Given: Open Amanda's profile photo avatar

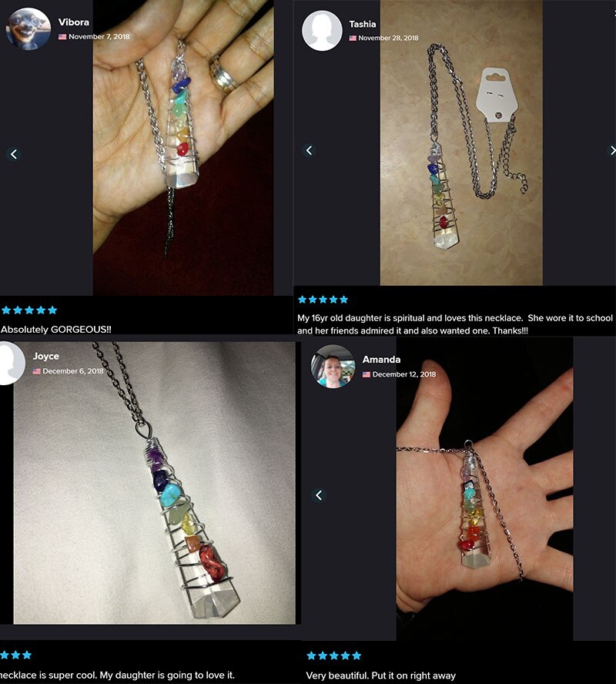Looking at the screenshot, I should click(333, 367).
